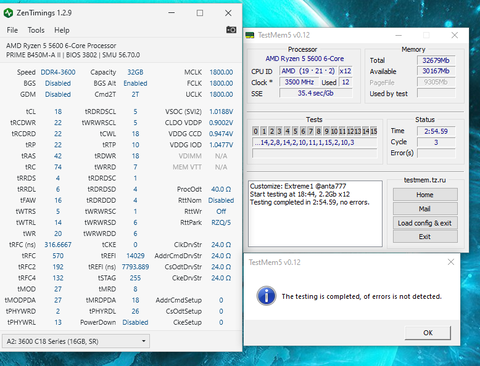Click the Mail button in TestMem5
This screenshot has height=366, width=480.
click(x=425, y=209)
